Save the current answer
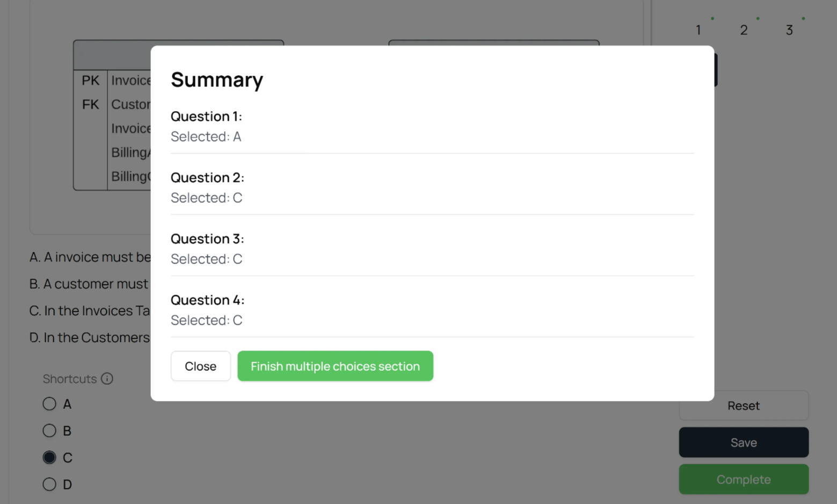837x504 pixels. coord(744,442)
